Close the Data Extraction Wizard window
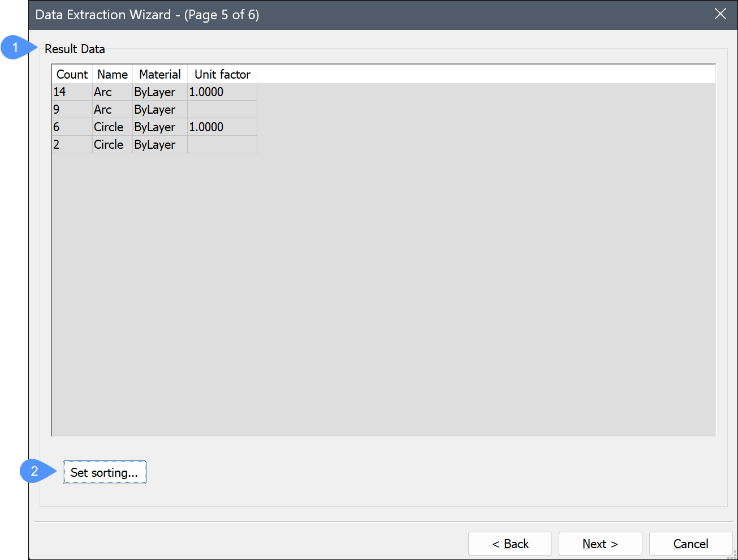This screenshot has height=560, width=738. 720,14
